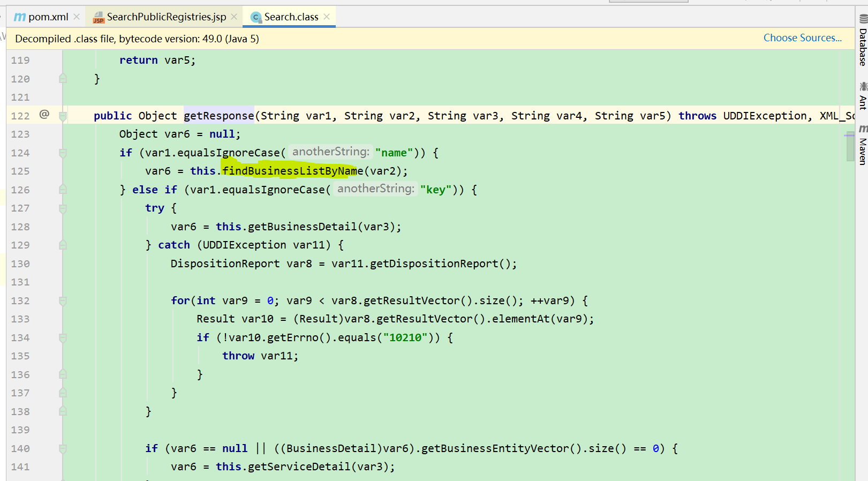The height and width of the screenshot is (481, 868).
Task: Collapse the if block at line 124
Action: click(63, 153)
